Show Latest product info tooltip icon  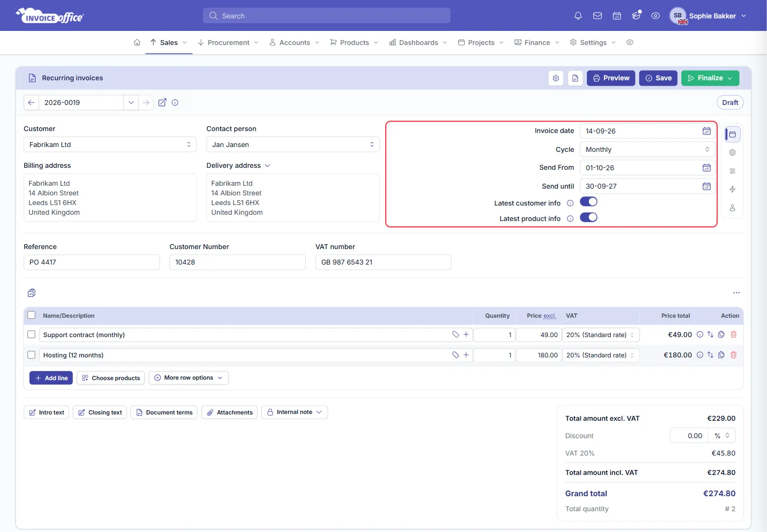(570, 219)
